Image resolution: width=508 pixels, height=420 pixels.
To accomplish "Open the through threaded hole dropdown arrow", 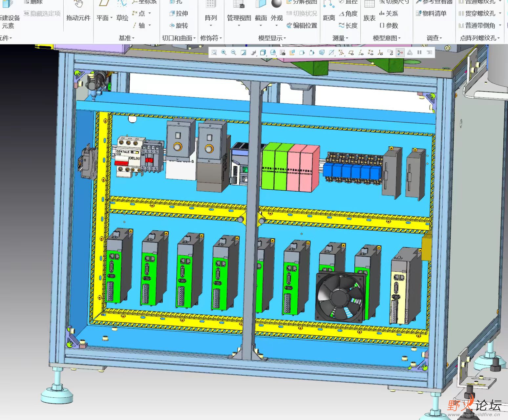I will click(500, 13).
